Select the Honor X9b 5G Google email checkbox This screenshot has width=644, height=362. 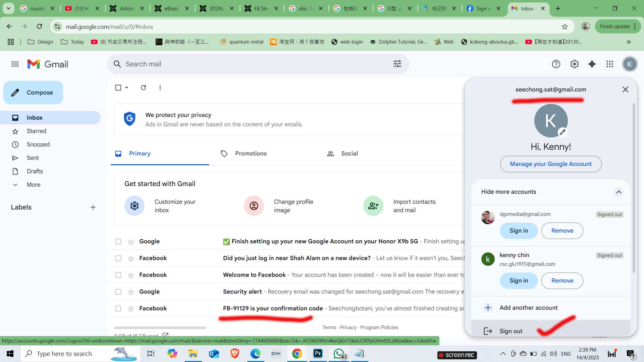118,241
